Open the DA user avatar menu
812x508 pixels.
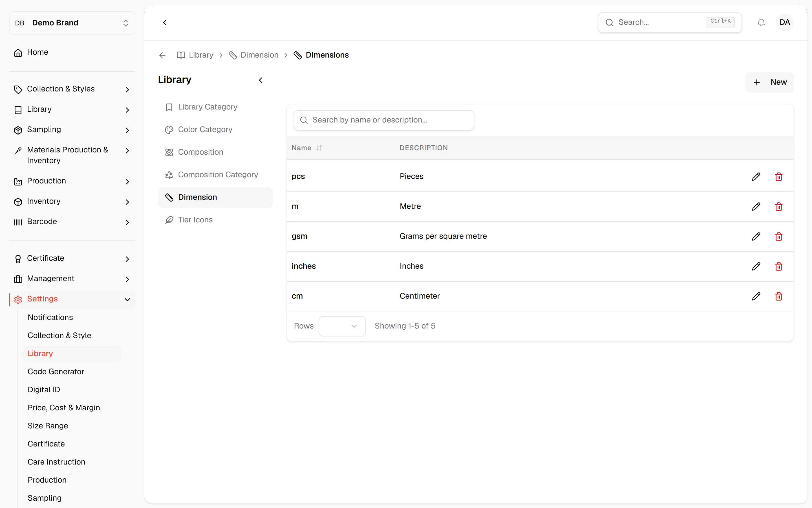[784, 23]
